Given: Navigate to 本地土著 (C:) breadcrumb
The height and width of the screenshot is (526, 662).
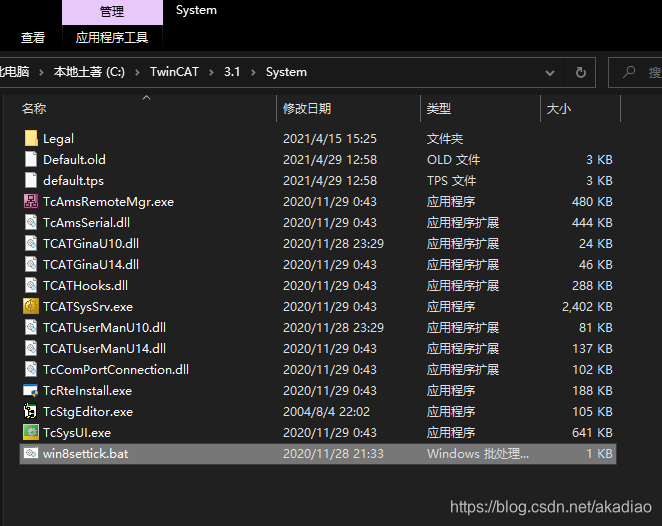Looking at the screenshot, I should point(89,72).
